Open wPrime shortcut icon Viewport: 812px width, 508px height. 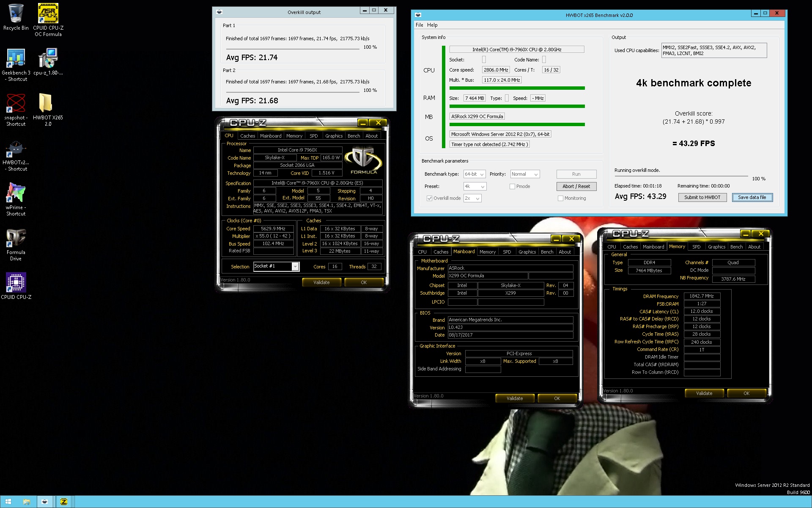pos(16,199)
